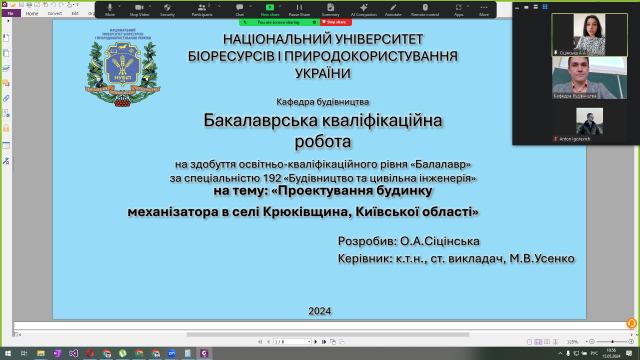The width and height of the screenshot is (640, 360).
Task: Go to first page
Action: tap(260, 342)
